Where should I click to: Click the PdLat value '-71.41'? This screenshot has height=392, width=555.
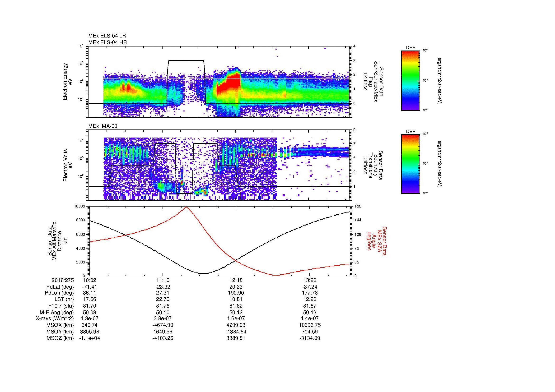click(x=90, y=287)
